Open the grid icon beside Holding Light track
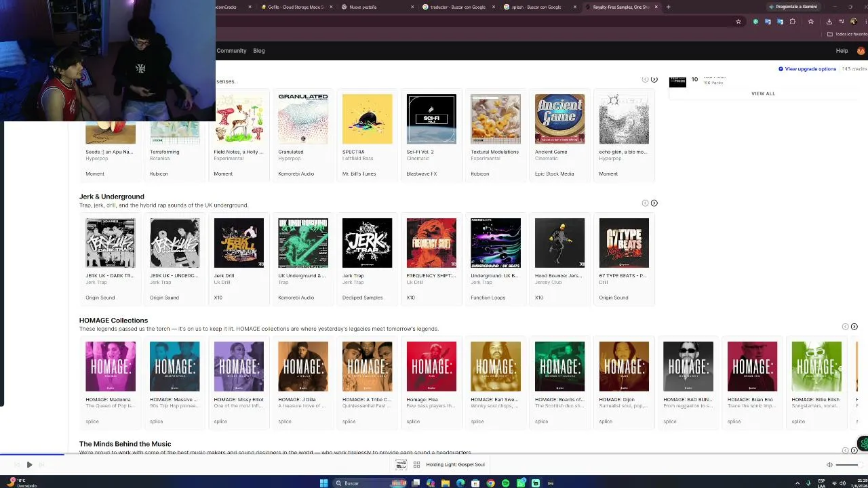 [x=416, y=465]
